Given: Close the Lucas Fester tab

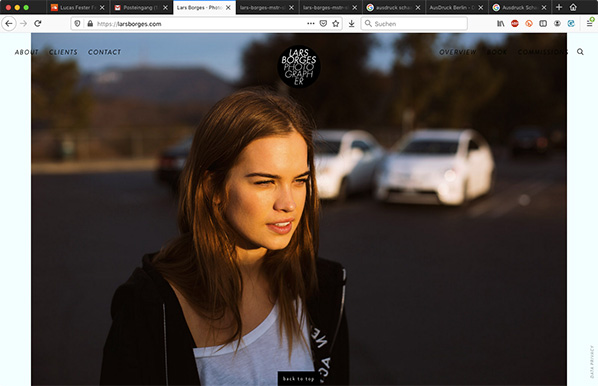Looking at the screenshot, I should [x=102, y=7].
